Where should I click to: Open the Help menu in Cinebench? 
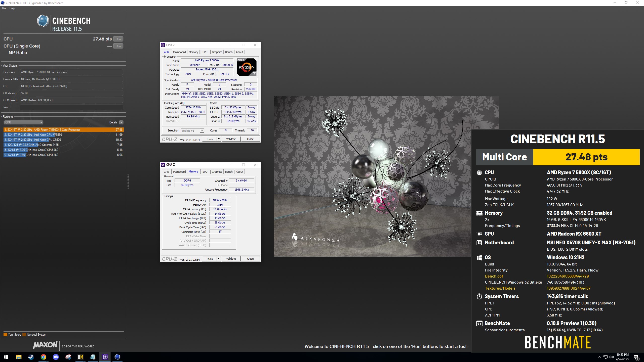click(12, 8)
